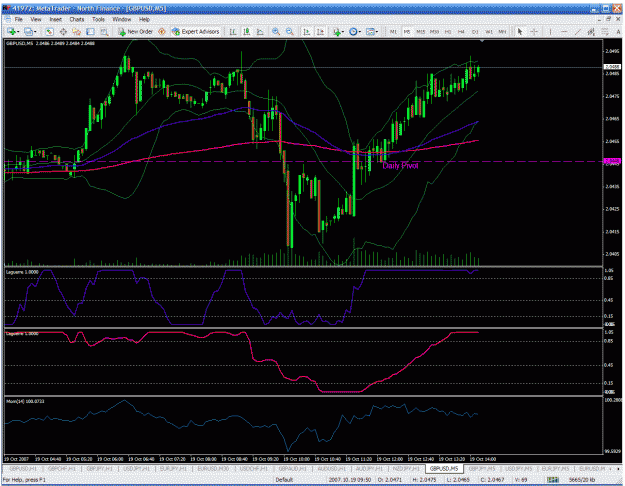Screen dimensions: 625x486
Task: Toggle Chart Shift from right border
Action: coord(320,31)
